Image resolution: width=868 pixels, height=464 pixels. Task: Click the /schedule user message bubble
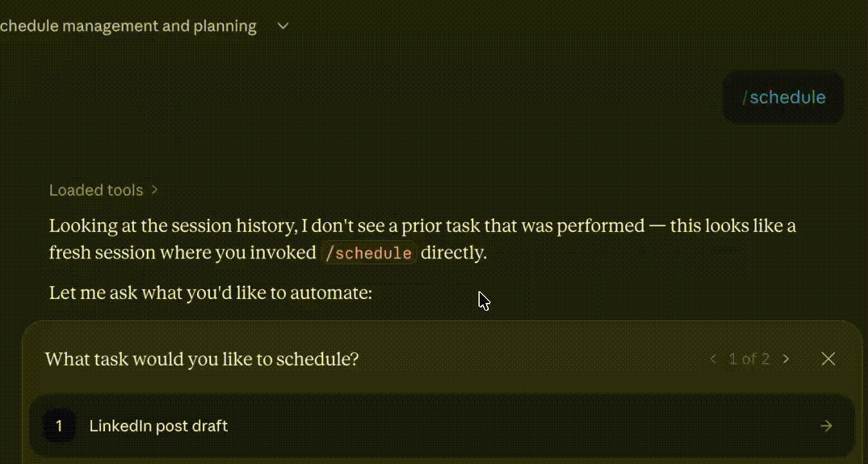coord(783,97)
